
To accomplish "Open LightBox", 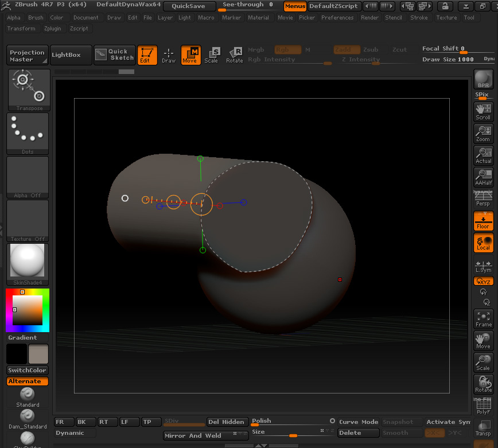I will (71, 55).
